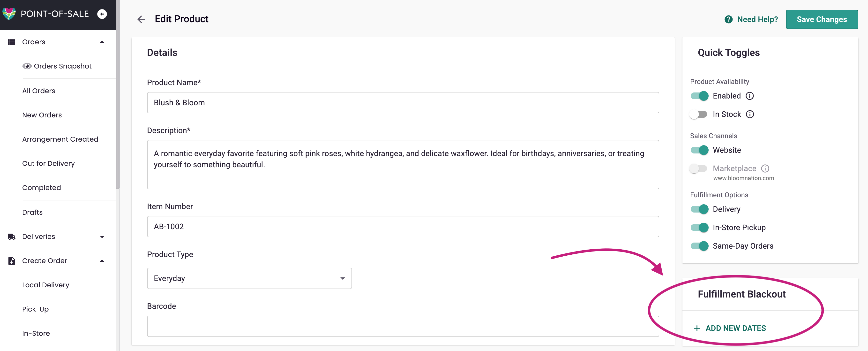Click the back arrow beside Edit Product
The height and width of the screenshot is (351, 868).
(x=141, y=19)
